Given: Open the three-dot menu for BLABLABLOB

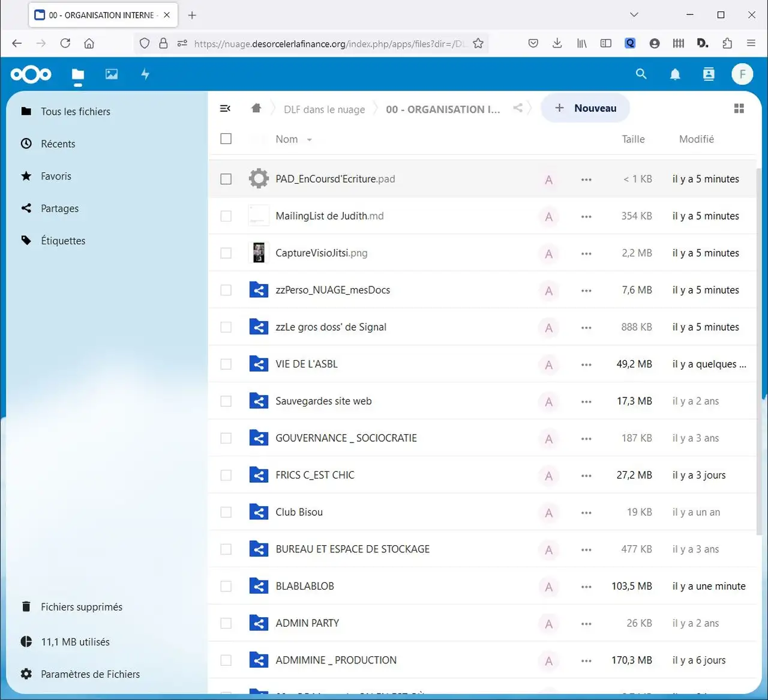Looking at the screenshot, I should point(586,587).
